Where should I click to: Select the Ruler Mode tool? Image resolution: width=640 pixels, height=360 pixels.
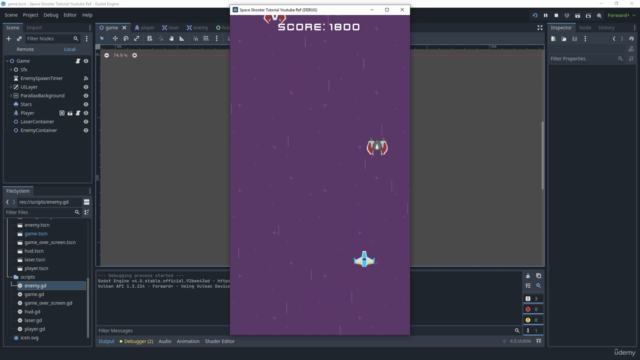coord(182,38)
